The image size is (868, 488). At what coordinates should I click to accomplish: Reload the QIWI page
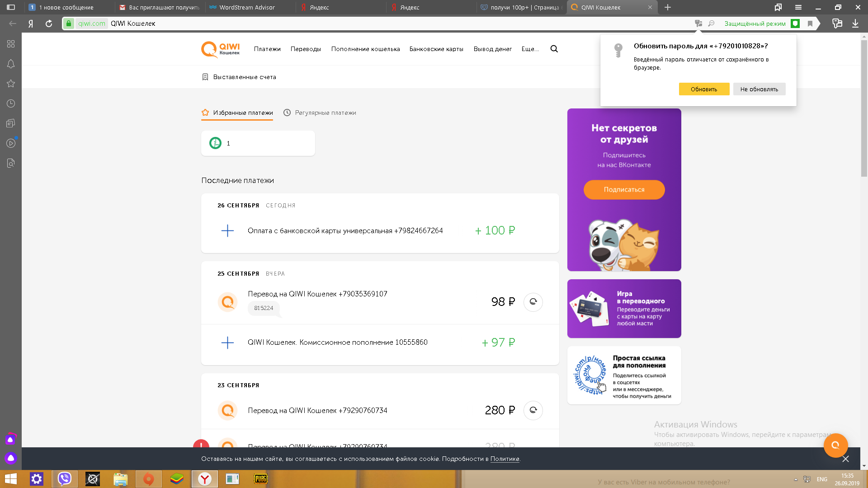click(49, 23)
